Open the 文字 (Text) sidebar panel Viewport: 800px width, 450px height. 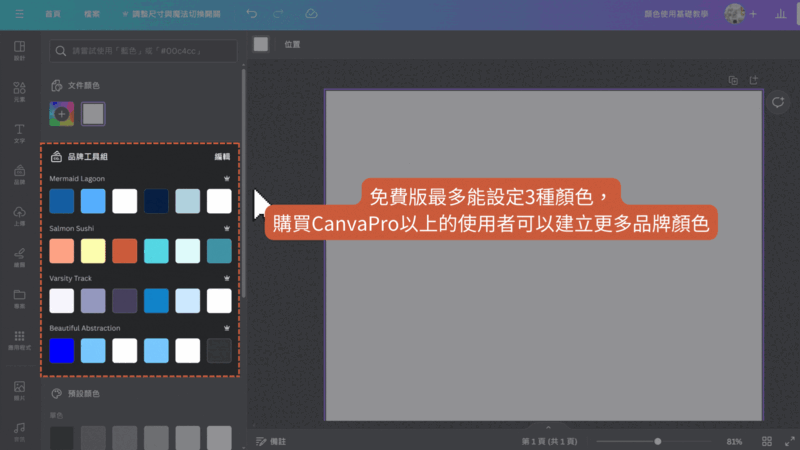19,133
